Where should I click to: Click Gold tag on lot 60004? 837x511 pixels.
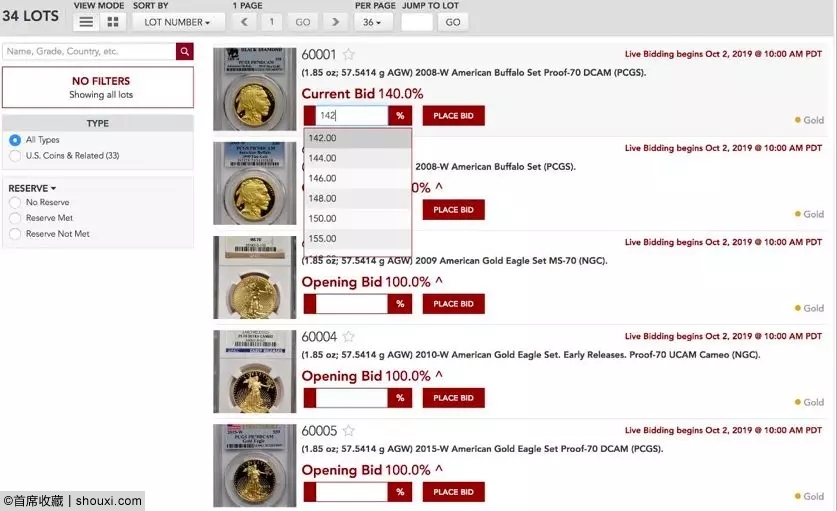(x=809, y=402)
